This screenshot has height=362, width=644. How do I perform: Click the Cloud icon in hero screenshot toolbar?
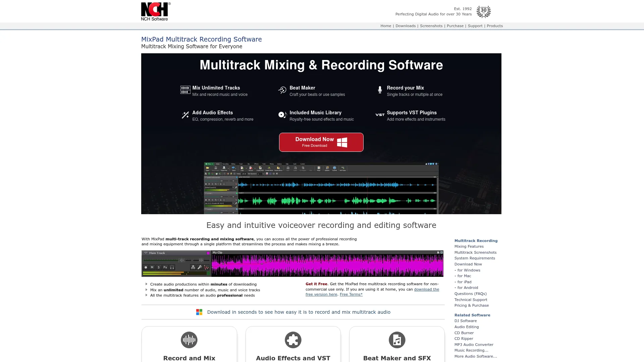click(x=233, y=168)
